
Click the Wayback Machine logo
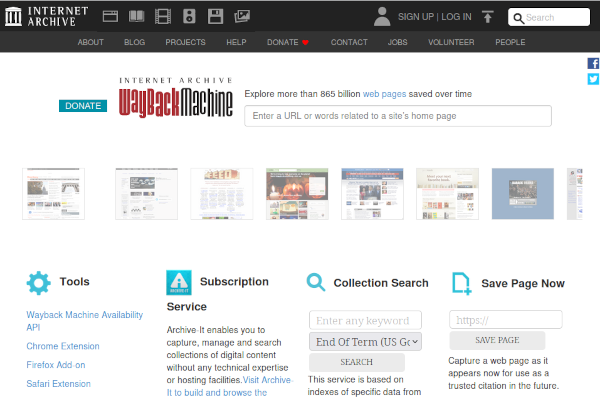(x=176, y=98)
